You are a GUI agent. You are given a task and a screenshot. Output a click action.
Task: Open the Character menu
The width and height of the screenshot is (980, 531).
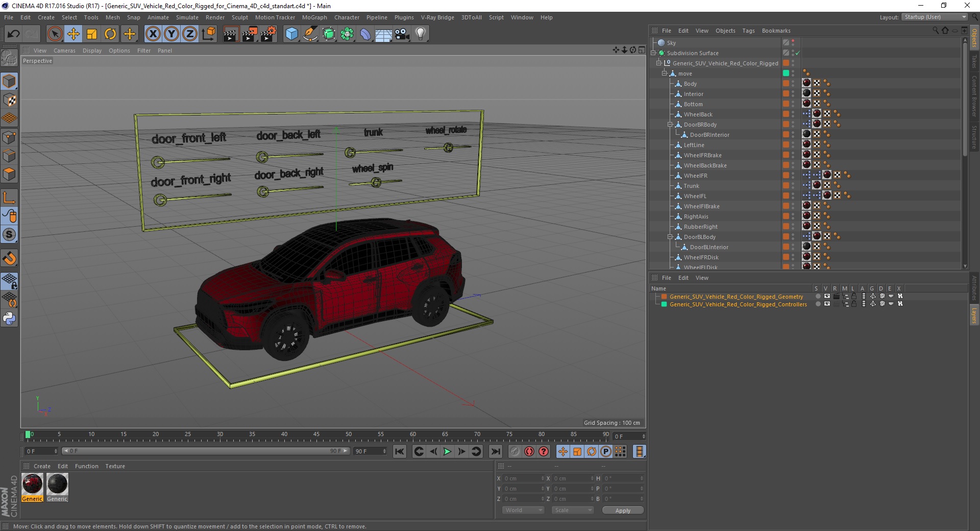point(347,17)
